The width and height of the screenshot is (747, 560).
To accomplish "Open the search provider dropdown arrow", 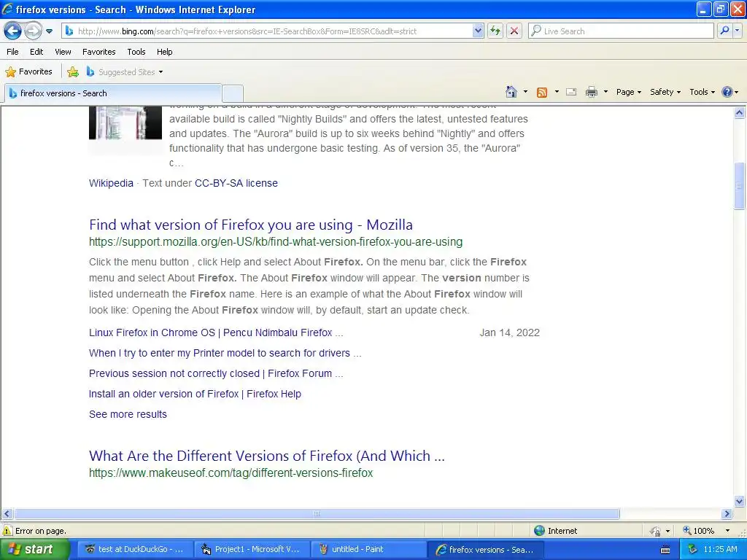I will 737,31.
